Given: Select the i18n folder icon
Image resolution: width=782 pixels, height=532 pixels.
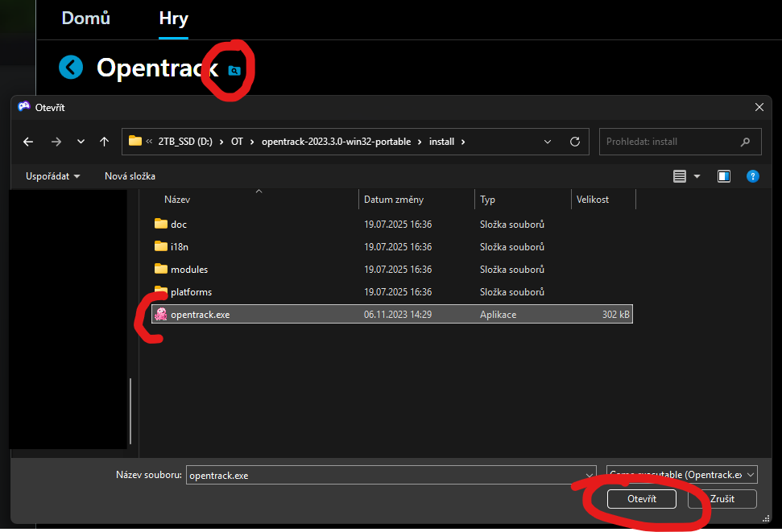Looking at the screenshot, I should click(160, 246).
